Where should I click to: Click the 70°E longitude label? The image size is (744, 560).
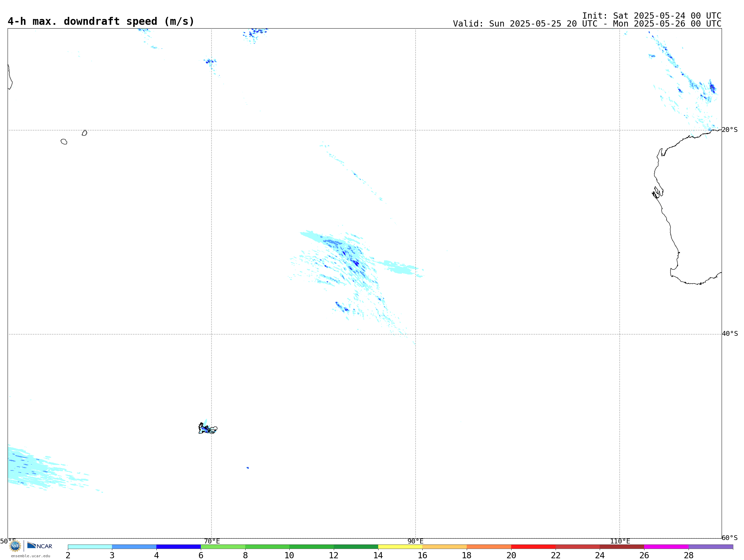pos(212,541)
